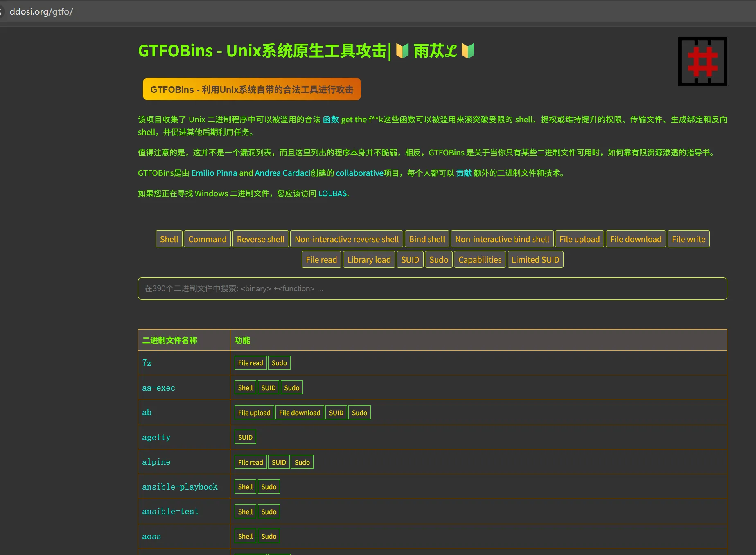Click Sudo tag in ab row
Screen dimensions: 756x555
[359, 413]
